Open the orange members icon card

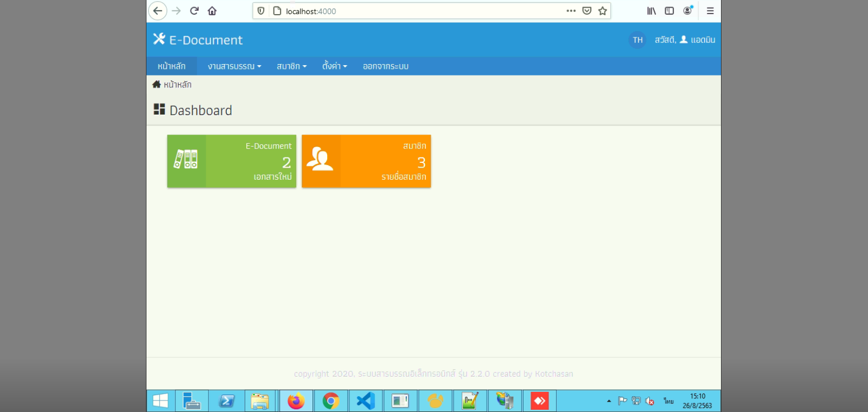366,161
